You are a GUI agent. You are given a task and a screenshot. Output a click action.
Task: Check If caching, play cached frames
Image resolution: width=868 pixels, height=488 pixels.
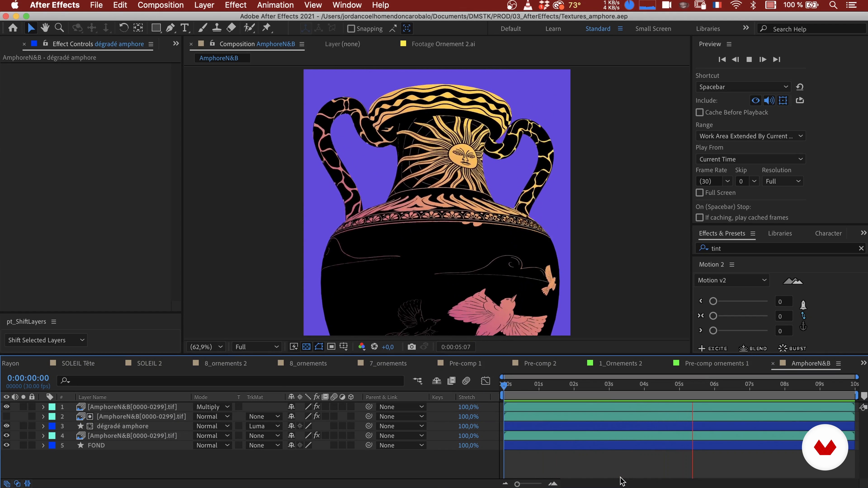[700, 218]
